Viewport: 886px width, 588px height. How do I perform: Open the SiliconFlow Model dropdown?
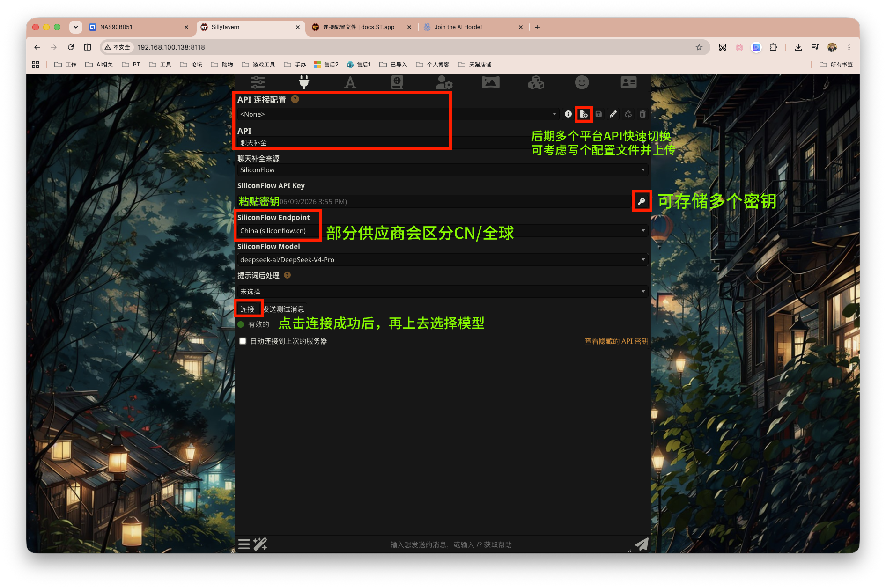(x=443, y=259)
